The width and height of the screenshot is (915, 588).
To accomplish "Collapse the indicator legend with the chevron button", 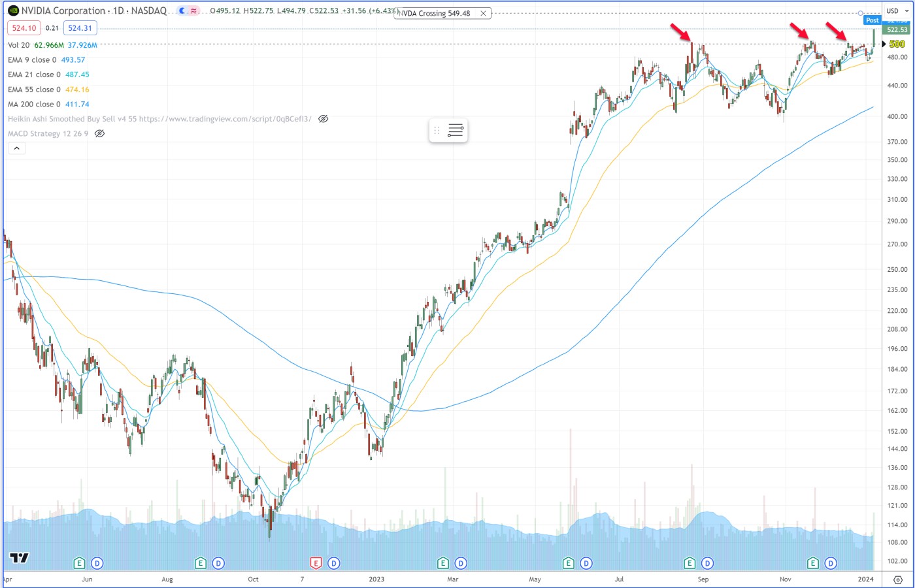I will point(17,148).
